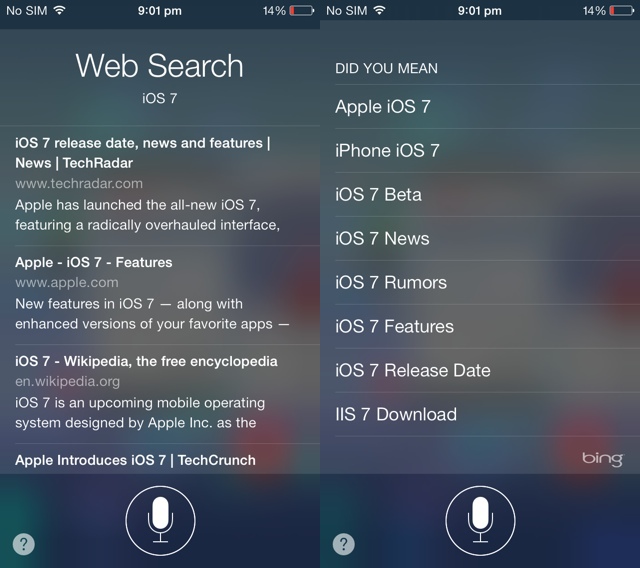This screenshot has width=640, height=568.
Task: Choose iOS 7 Beta suggestion
Action: [x=487, y=195]
